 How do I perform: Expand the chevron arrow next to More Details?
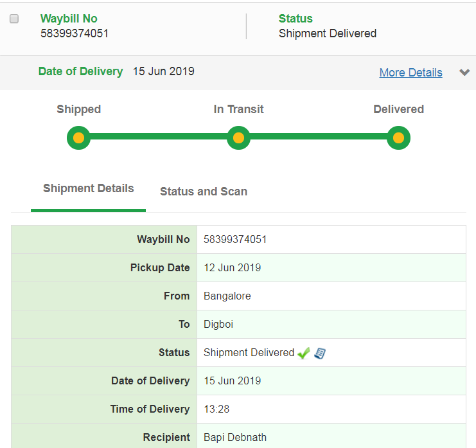pos(464,72)
